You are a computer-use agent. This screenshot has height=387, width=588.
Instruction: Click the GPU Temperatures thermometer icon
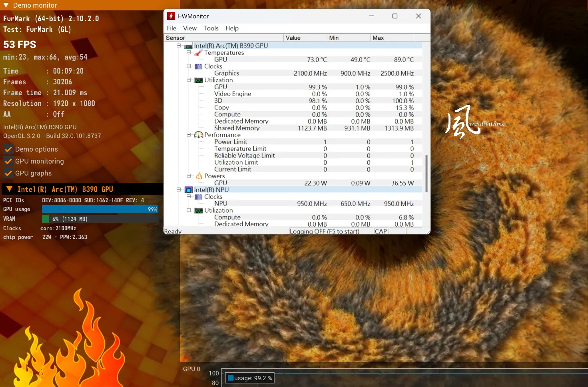pos(198,53)
